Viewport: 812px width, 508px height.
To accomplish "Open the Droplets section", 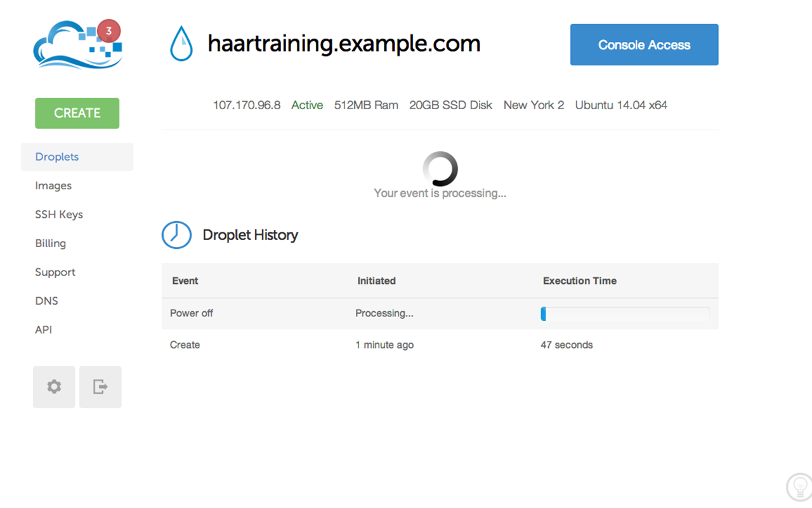I will tap(56, 157).
